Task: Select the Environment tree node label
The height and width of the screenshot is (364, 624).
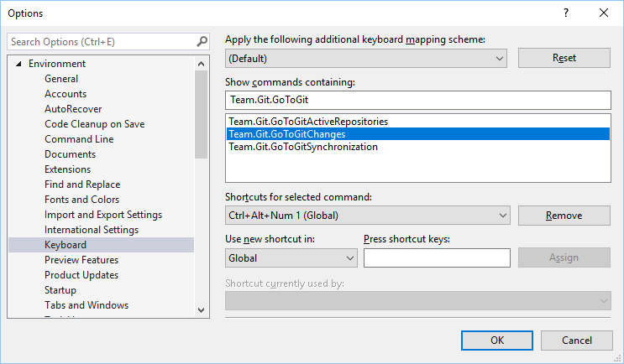Action: tap(57, 64)
